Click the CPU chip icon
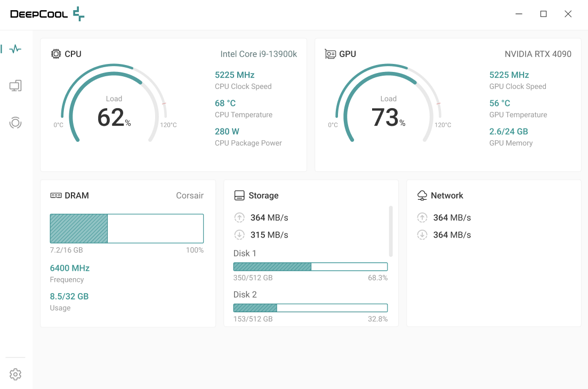The height and width of the screenshot is (389, 588). (56, 54)
